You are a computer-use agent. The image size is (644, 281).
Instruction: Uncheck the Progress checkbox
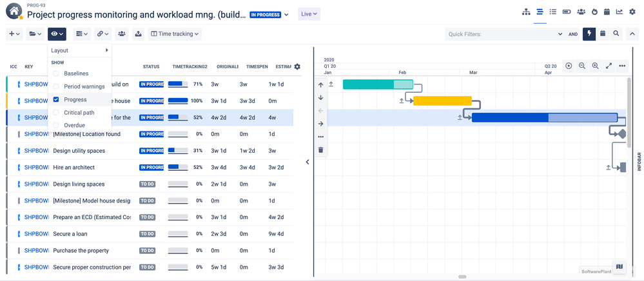pyautogui.click(x=56, y=99)
